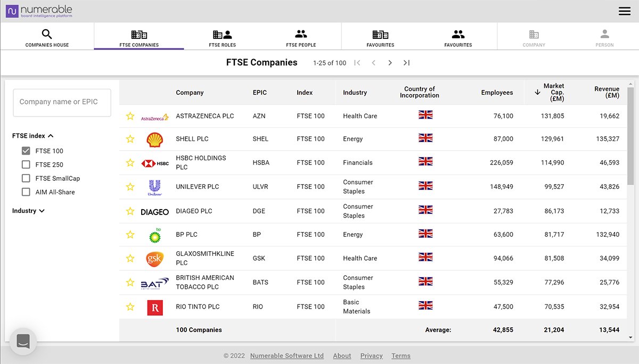Click the HSBA EPIC code cell
Screen dimensions: 639x364
tap(261, 163)
